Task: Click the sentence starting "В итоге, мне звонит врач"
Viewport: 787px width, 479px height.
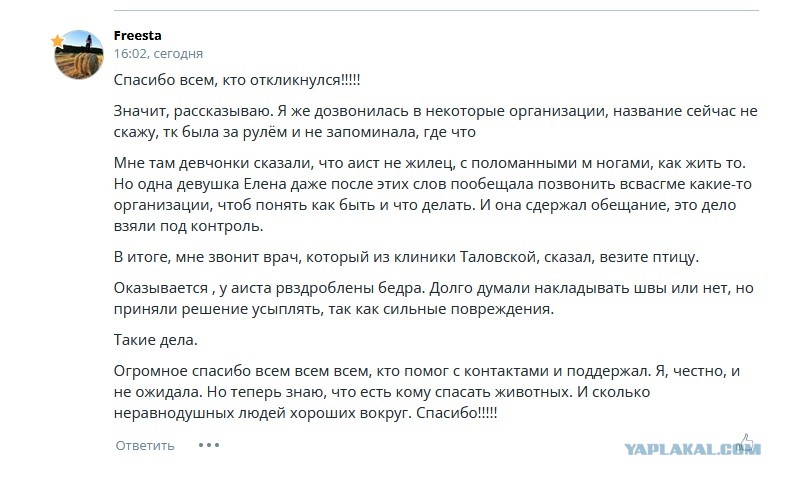Action: pyautogui.click(x=406, y=257)
